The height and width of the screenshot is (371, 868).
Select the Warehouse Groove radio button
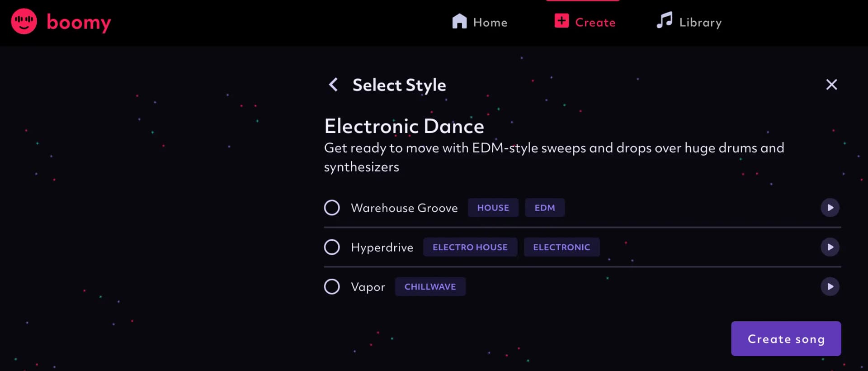pos(332,208)
